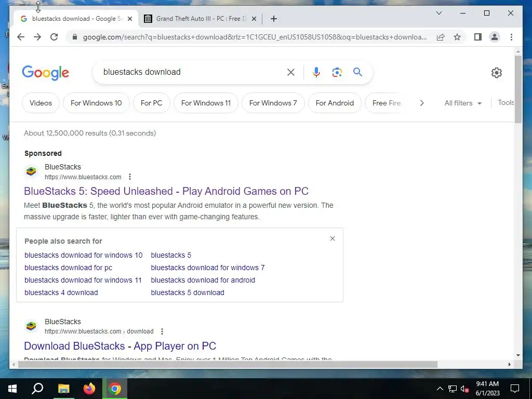Launch Firefox from the taskbar

(x=89, y=389)
